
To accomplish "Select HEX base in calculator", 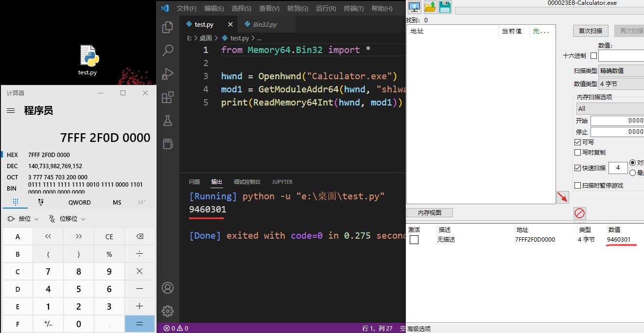I will pos(78,155).
